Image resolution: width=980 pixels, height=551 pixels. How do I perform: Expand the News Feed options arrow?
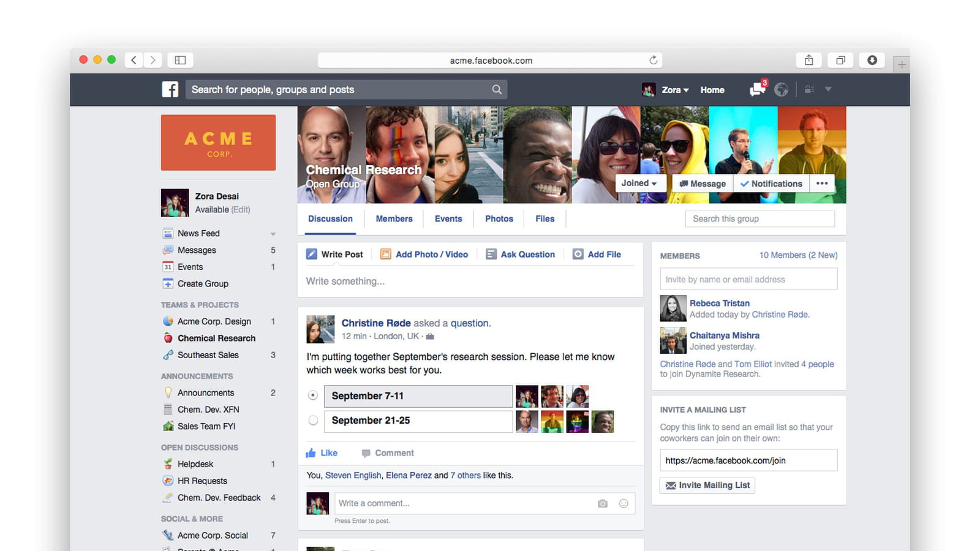click(x=273, y=234)
